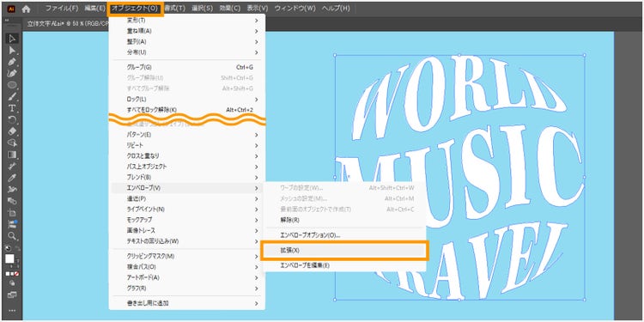Viewport: 644px width, 322px height.
Task: Expand the リピート submenu
Action: point(187,145)
